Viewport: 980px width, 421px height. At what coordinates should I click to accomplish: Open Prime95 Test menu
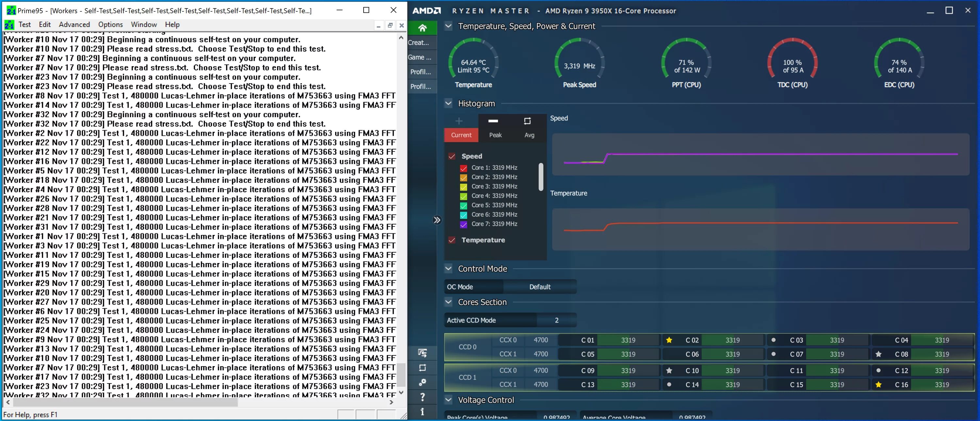pos(25,24)
